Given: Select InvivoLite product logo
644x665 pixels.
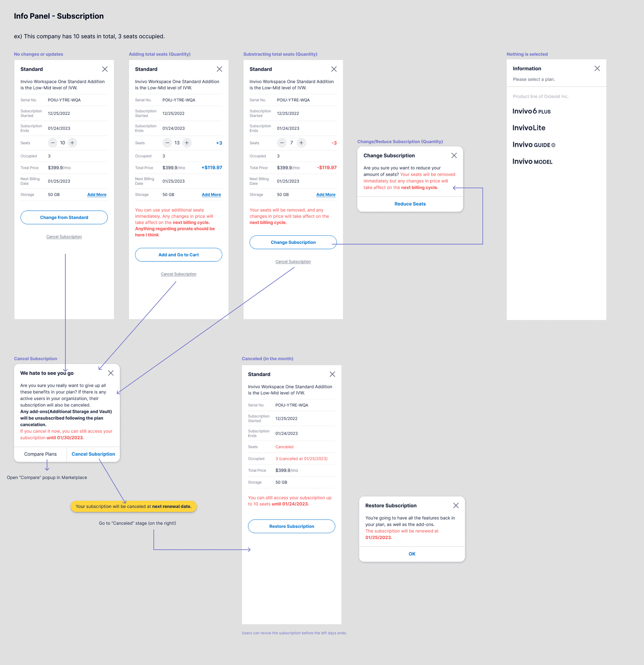Looking at the screenshot, I should click(x=529, y=128).
